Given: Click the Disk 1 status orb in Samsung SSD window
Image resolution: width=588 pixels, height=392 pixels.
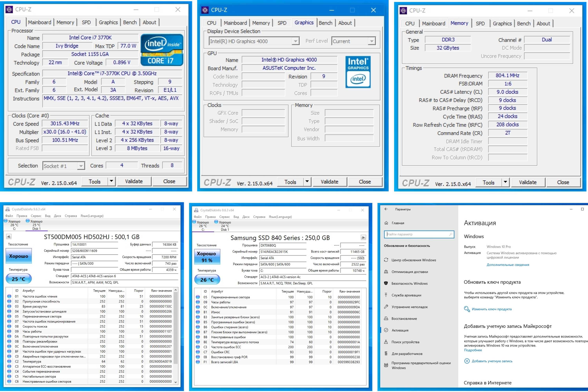Looking at the screenshot, I should 216,222.
